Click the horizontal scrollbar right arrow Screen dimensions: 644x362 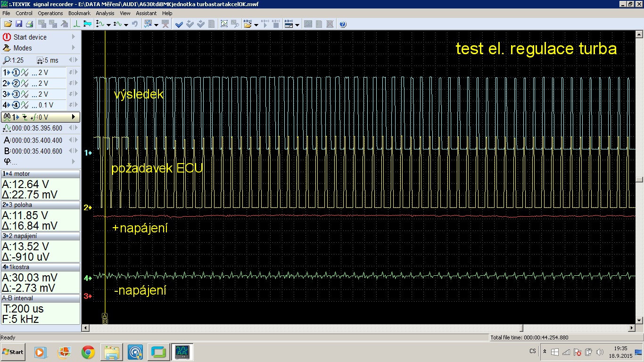tap(632, 328)
